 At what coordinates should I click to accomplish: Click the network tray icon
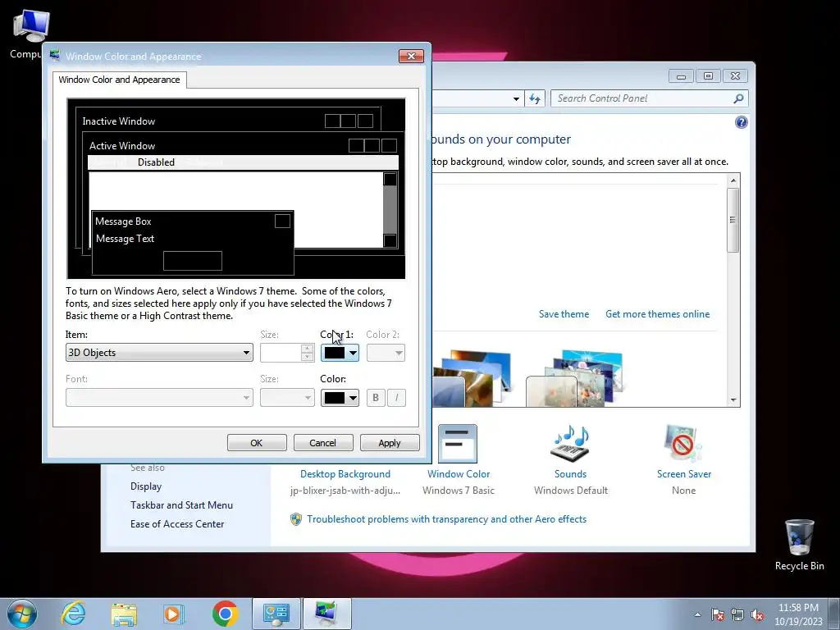point(737,614)
